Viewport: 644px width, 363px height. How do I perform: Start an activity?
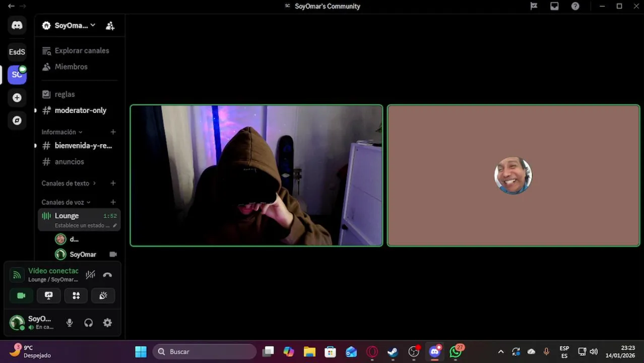[x=76, y=296]
